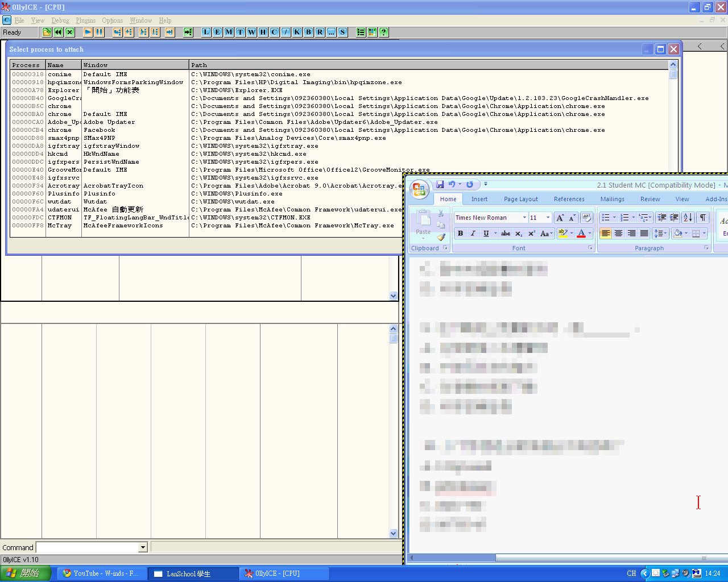This screenshot has width=728, height=582.
Task: Open the line spacing dropdown
Action: (x=660, y=234)
